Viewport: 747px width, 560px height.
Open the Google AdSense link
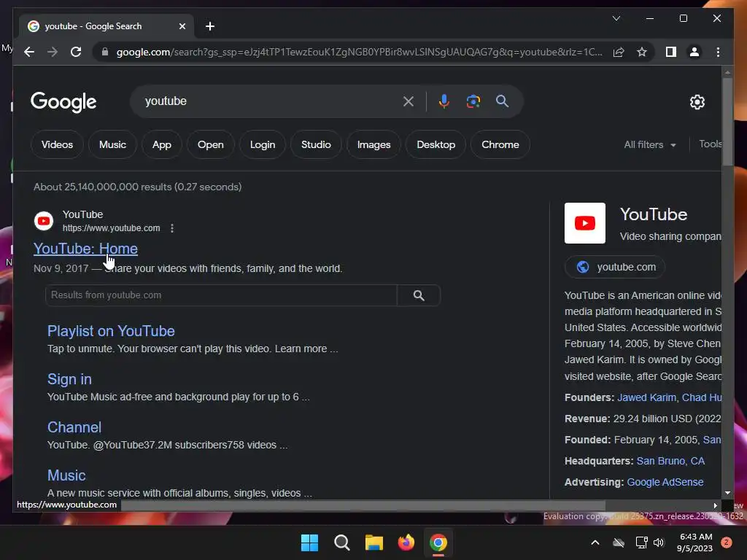[x=665, y=482]
